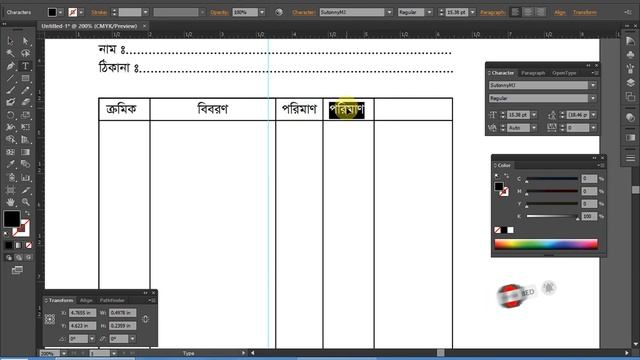Swap fill and stroke in toolbox
This screenshot has height=360, width=640.
click(x=27, y=213)
